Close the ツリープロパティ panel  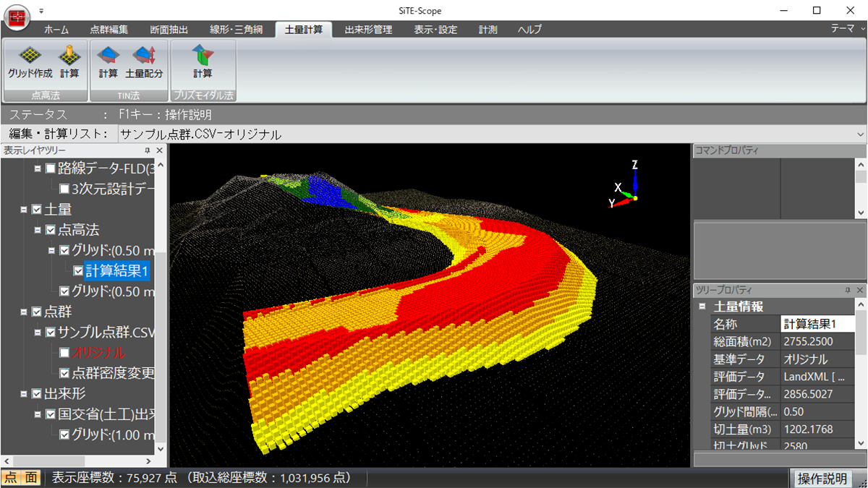point(859,290)
